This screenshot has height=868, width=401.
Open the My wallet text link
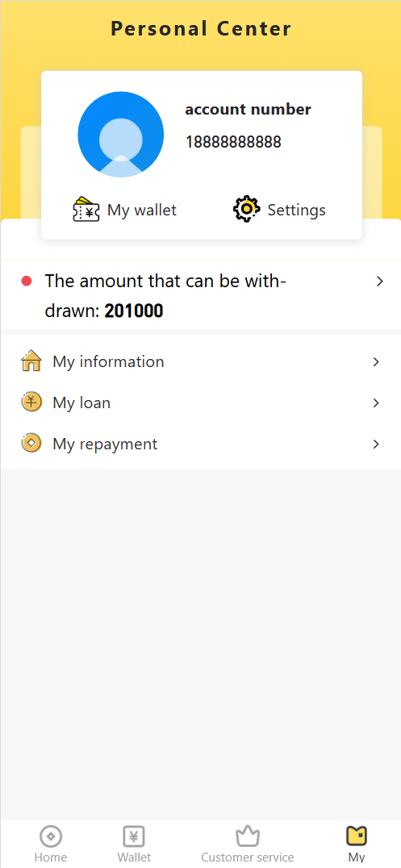(142, 210)
